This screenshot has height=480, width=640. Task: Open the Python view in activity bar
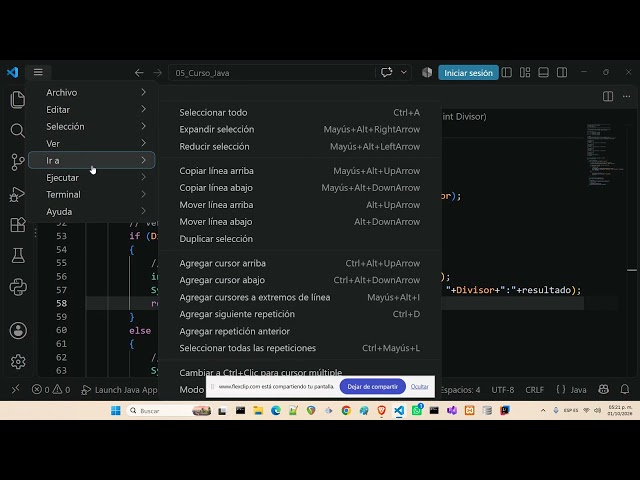(18, 287)
